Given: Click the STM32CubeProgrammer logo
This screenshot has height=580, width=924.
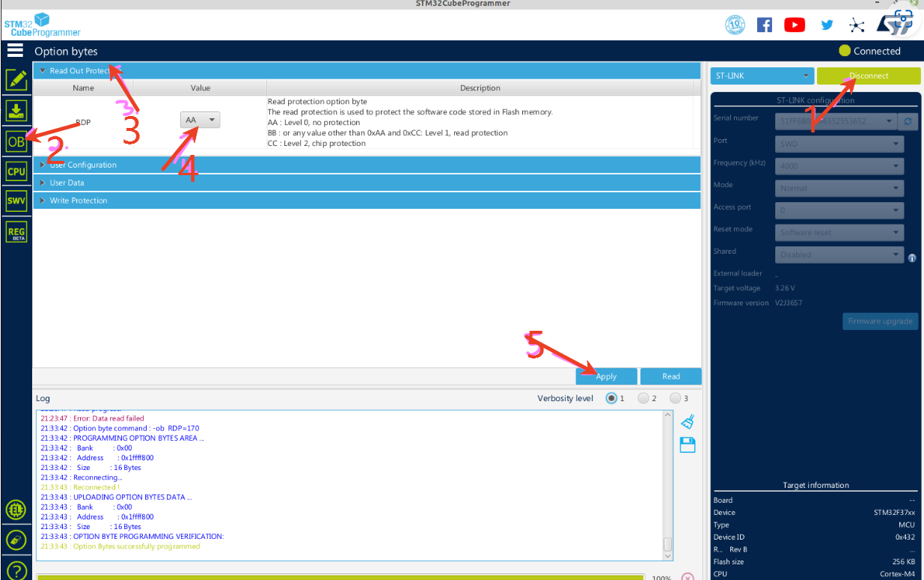Looking at the screenshot, I should (42, 25).
